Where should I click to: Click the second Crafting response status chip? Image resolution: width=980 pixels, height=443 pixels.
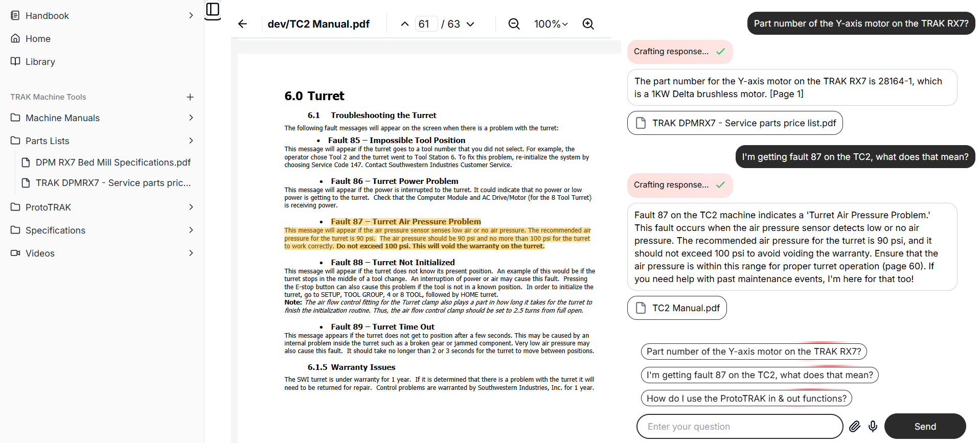[x=680, y=185]
